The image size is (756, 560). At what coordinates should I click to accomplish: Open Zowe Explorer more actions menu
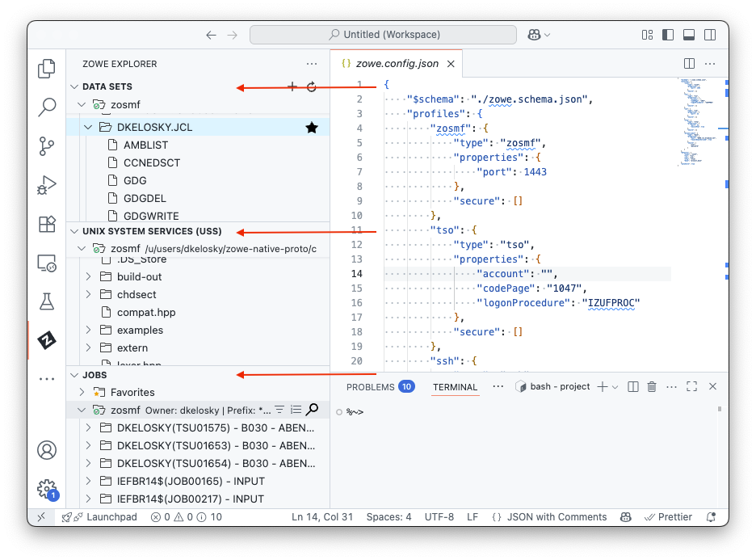312,64
